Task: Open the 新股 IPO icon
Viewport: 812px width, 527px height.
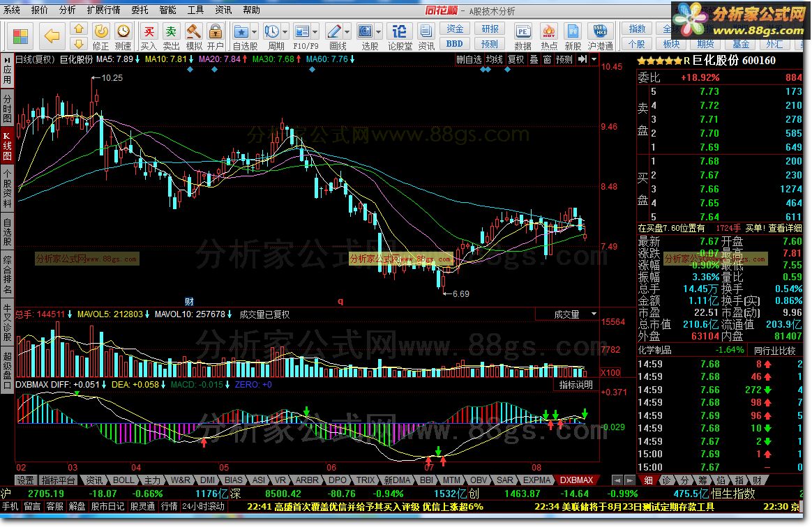Action: click(x=573, y=31)
